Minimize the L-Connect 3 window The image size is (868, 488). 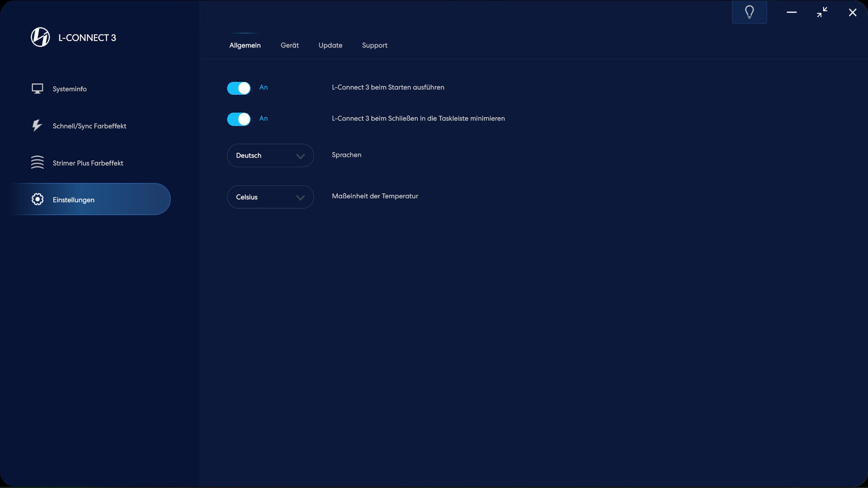[792, 12]
